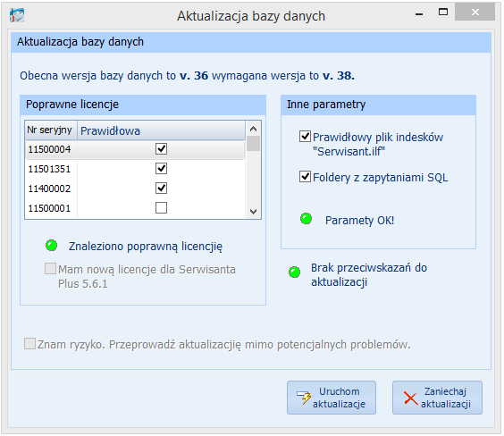Screen dimensions: 504x436
Task: Click Zaniechaj aktualizacji button
Action: pos(437,398)
